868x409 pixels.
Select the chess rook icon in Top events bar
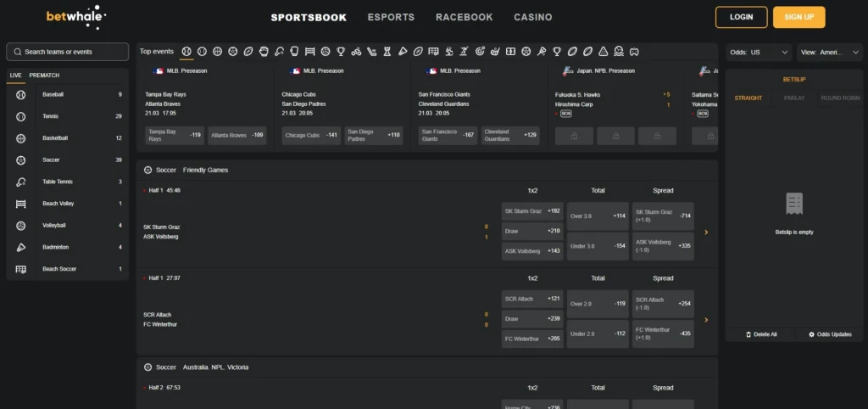[x=387, y=52]
